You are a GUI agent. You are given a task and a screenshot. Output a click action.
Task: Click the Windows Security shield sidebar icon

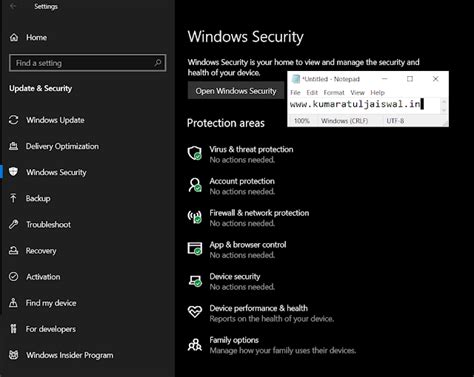[x=13, y=172]
